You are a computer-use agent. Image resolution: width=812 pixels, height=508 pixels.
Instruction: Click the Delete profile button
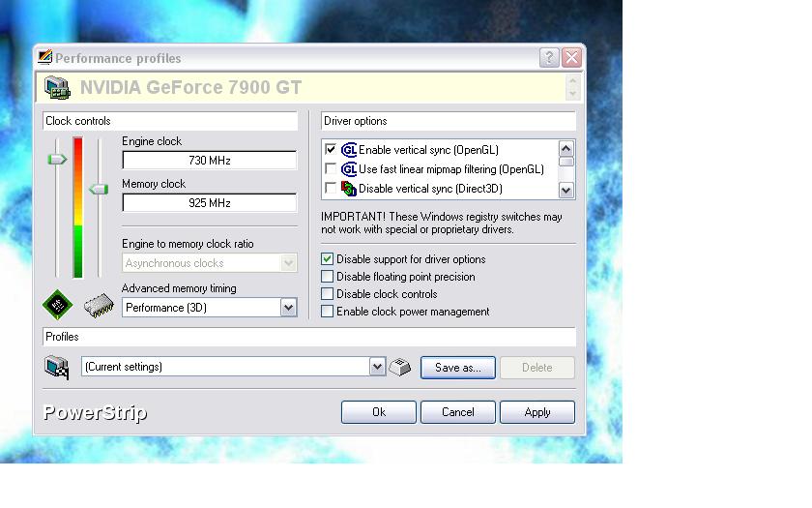pos(537,368)
